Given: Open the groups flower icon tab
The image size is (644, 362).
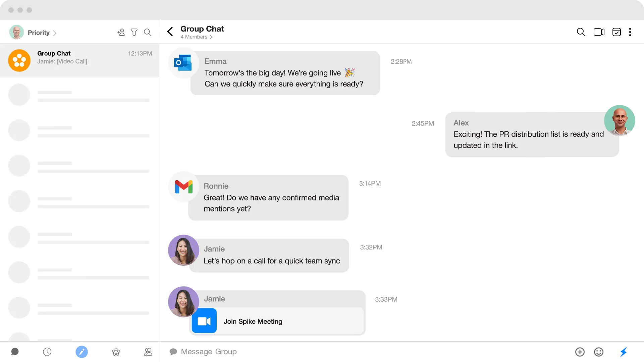Looking at the screenshot, I should click(116, 352).
